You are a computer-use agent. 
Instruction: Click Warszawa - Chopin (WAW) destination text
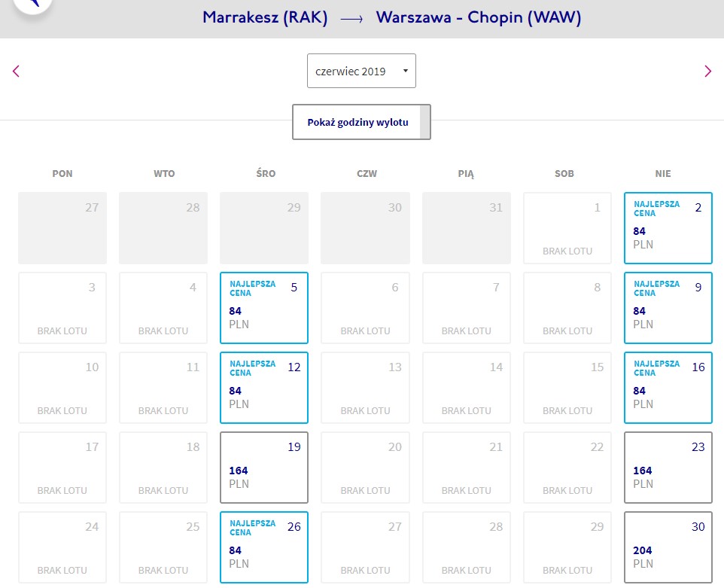click(x=479, y=17)
